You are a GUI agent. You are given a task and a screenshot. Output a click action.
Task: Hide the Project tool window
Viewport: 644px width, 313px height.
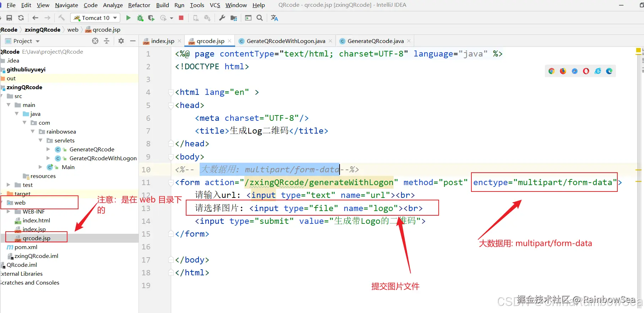133,41
